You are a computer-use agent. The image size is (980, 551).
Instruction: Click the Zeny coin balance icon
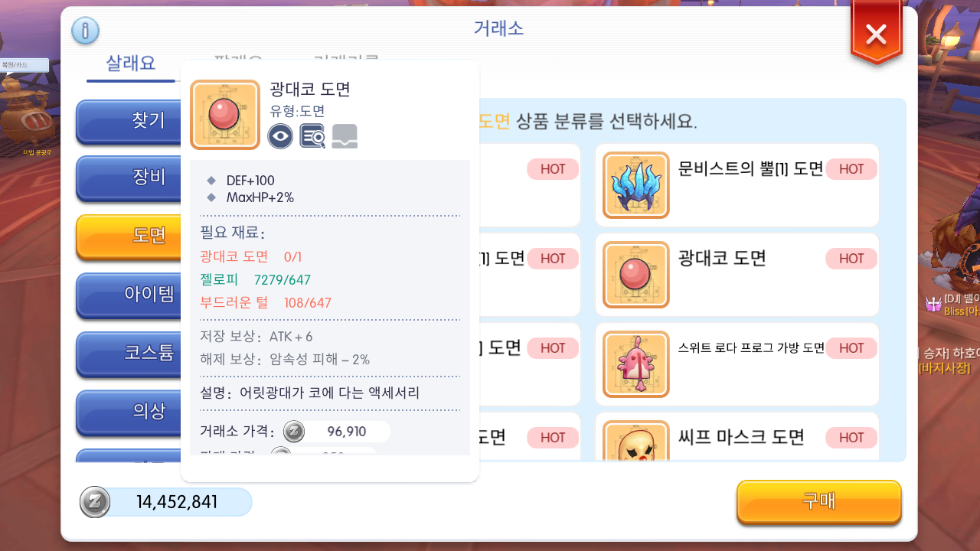(x=95, y=503)
